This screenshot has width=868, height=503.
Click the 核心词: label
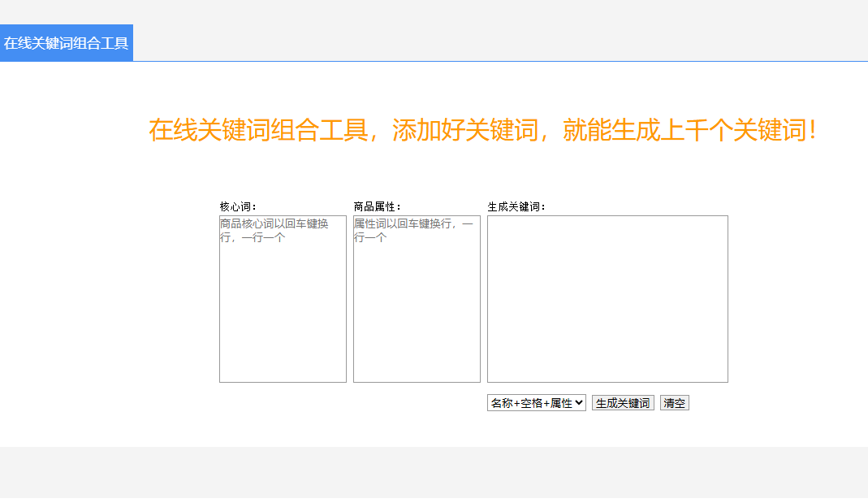238,206
